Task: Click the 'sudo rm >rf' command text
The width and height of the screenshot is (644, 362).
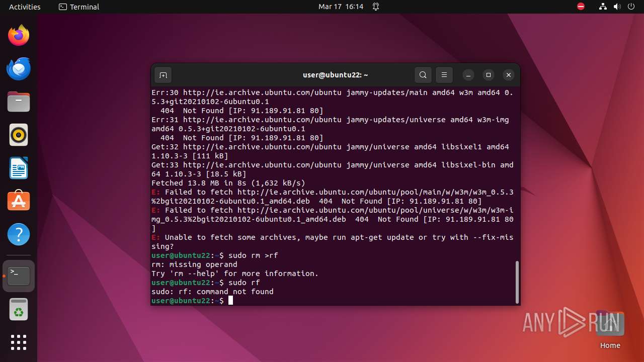Action: [x=253, y=255]
